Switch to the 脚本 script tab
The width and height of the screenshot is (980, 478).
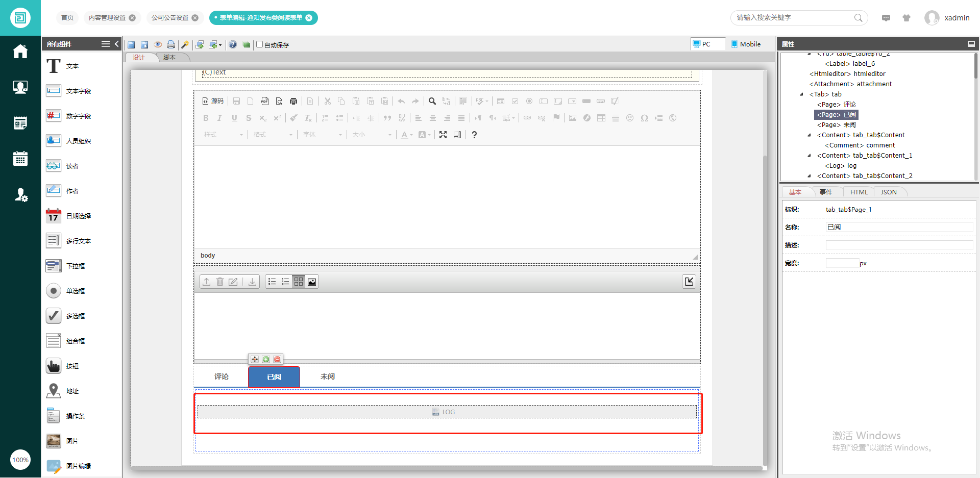click(x=169, y=58)
